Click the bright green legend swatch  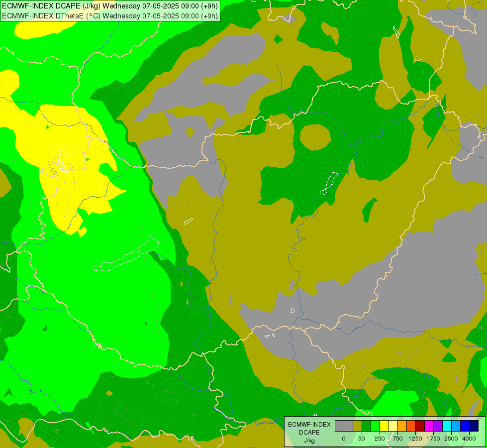pos(376,426)
